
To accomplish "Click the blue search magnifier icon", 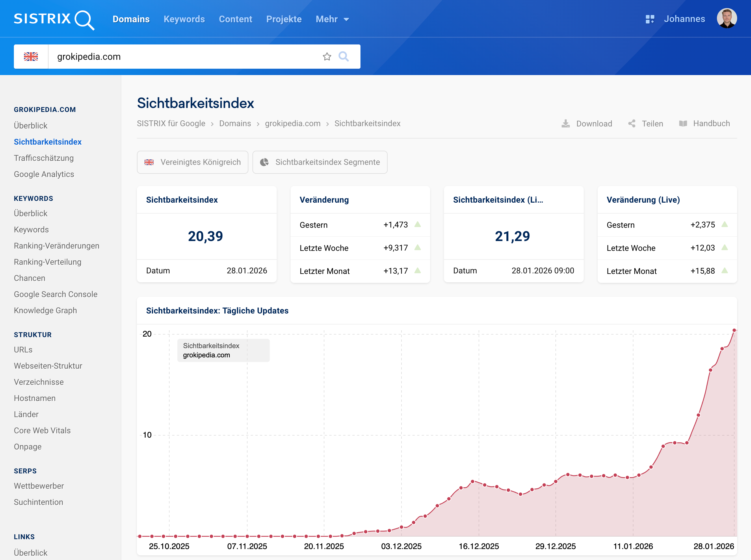I will (344, 56).
